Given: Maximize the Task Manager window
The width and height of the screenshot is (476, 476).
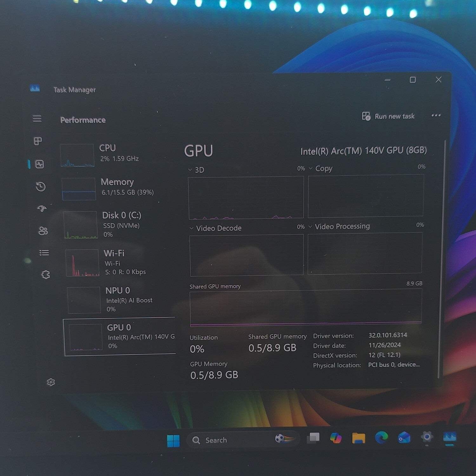Looking at the screenshot, I should [x=413, y=80].
